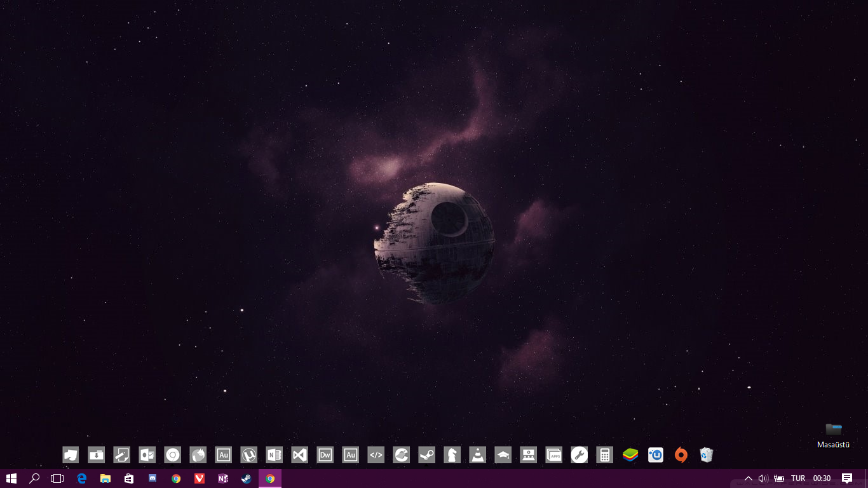Open the graduation cap dock icon
Viewport: 868px width, 488px height.
(x=503, y=454)
